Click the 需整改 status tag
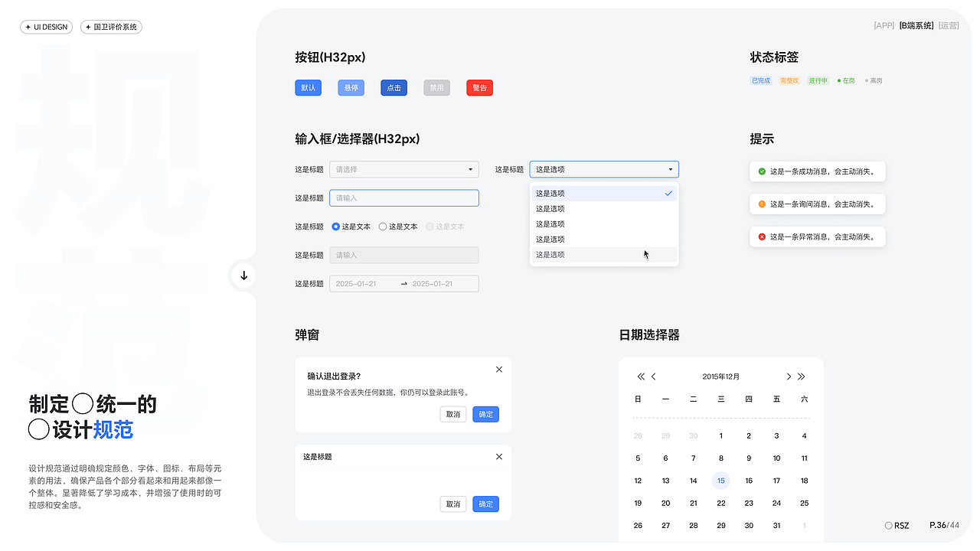This screenshot has height=551, width=980. coord(789,80)
